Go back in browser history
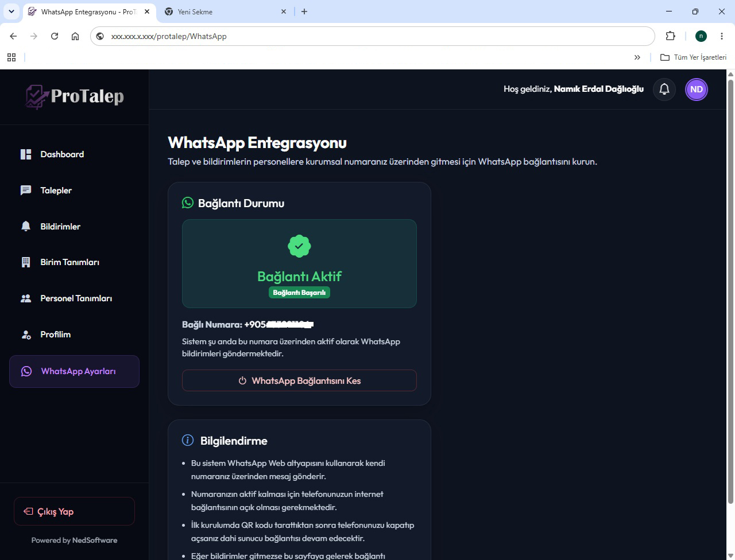Screen dimensions: 735x560 pyautogui.click(x=13, y=36)
